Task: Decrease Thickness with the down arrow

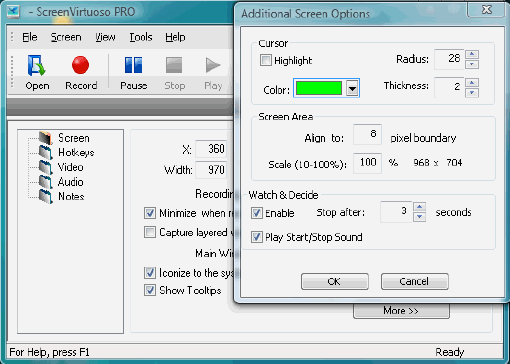Action: click(x=472, y=93)
